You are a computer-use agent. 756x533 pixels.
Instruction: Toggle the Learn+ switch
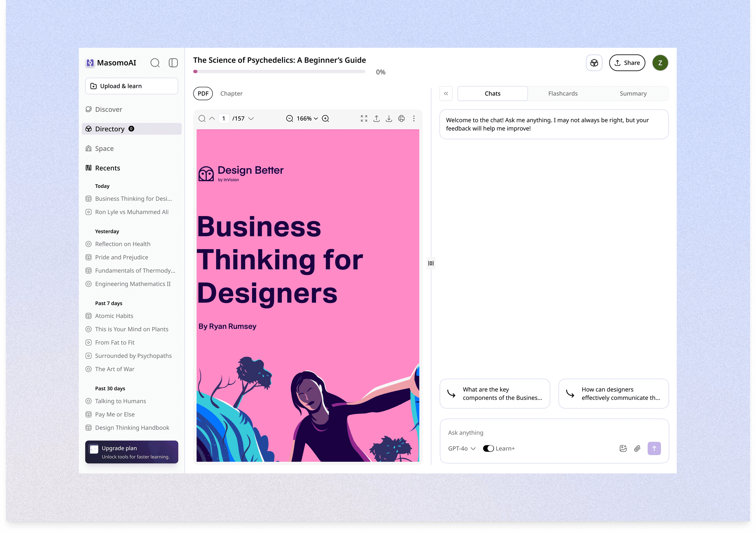[x=488, y=448]
